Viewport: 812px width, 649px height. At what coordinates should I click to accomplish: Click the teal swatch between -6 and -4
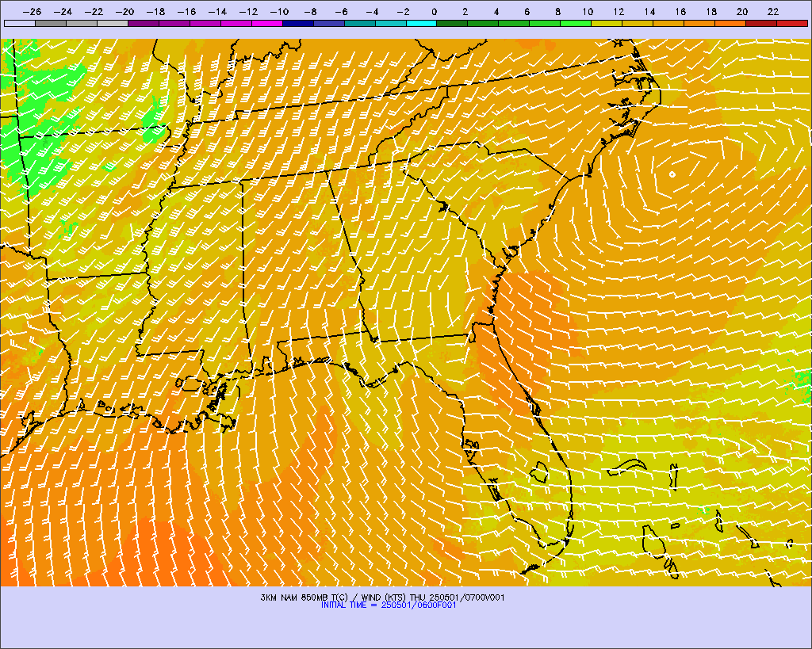(360, 23)
